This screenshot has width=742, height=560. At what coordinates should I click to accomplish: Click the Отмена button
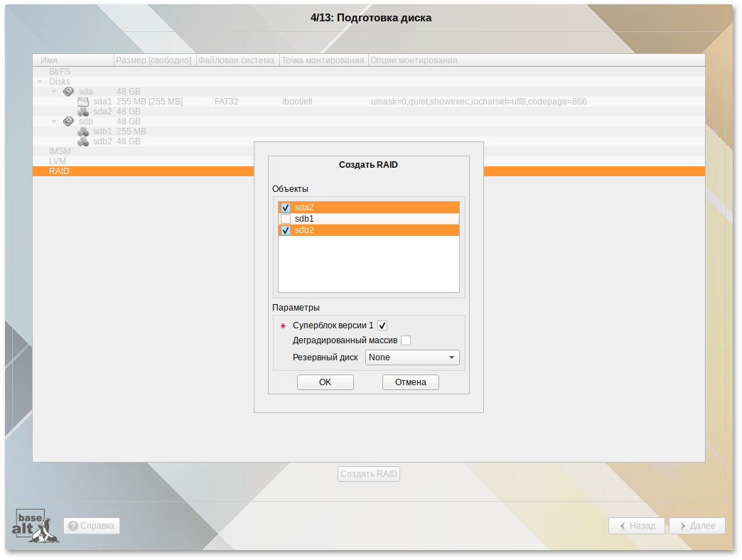410,382
